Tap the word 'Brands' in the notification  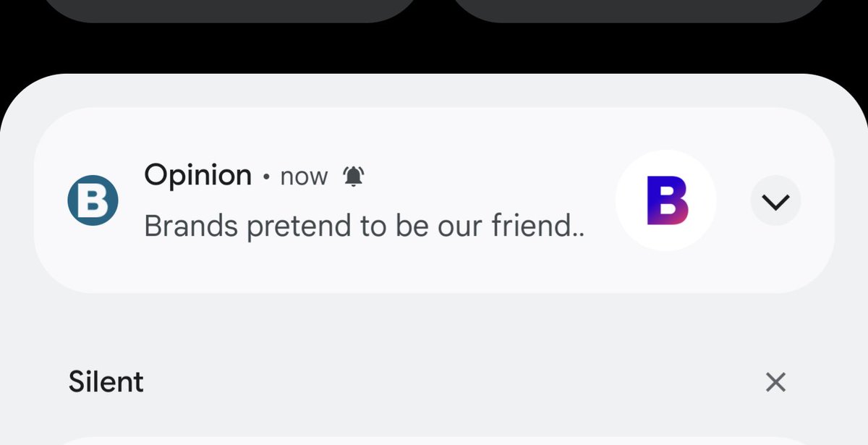point(191,226)
